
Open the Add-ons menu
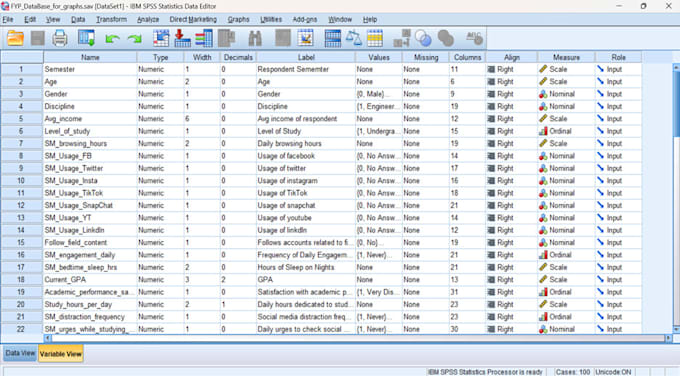click(x=305, y=20)
